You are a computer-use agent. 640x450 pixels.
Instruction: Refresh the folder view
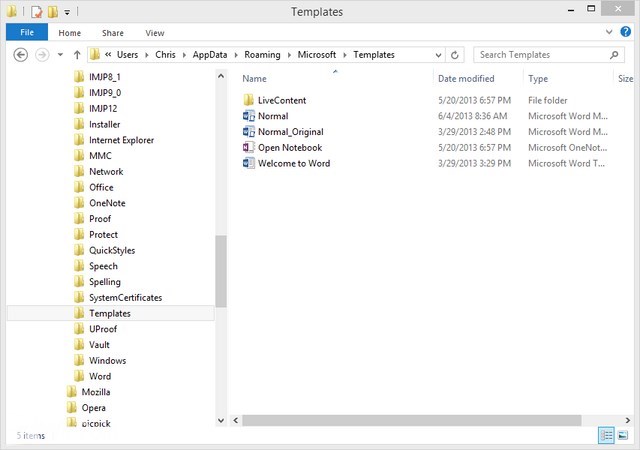pyautogui.click(x=455, y=55)
